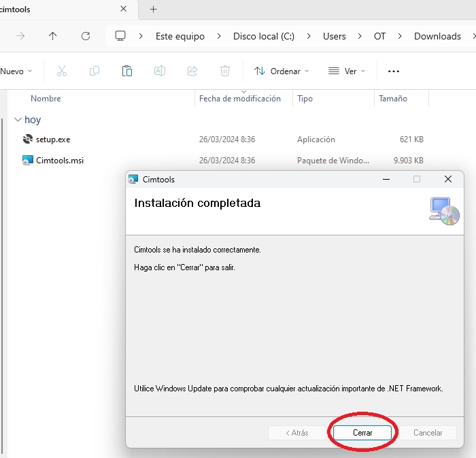Click the 9.903 KB size value
Screen dimensions: 476x458
(x=408, y=161)
